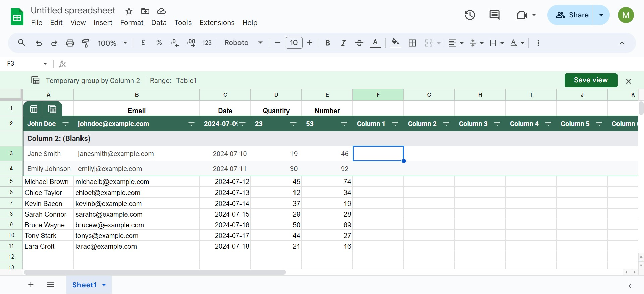
Task: Open the comments panel
Action: coord(494,15)
